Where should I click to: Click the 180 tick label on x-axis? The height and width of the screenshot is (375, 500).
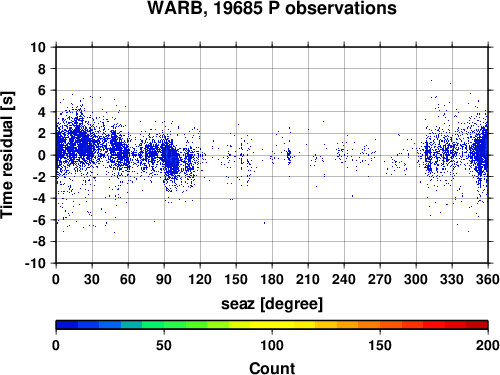(x=272, y=279)
